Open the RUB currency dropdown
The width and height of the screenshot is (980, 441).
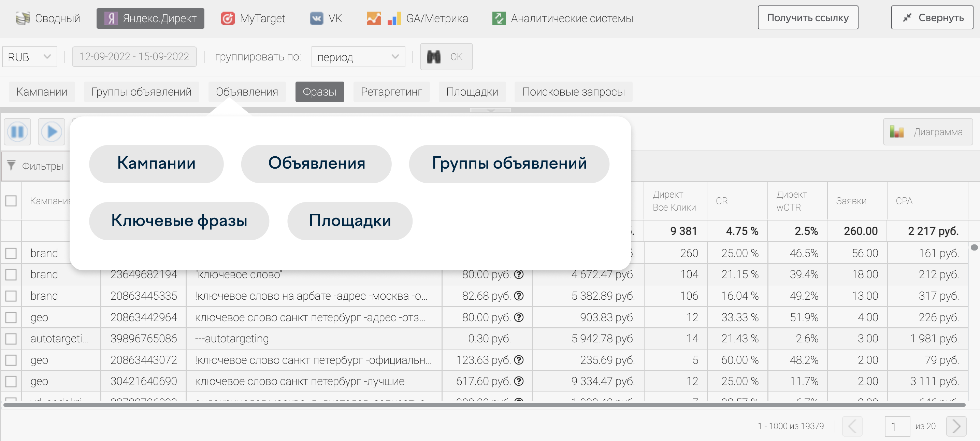coord(30,57)
